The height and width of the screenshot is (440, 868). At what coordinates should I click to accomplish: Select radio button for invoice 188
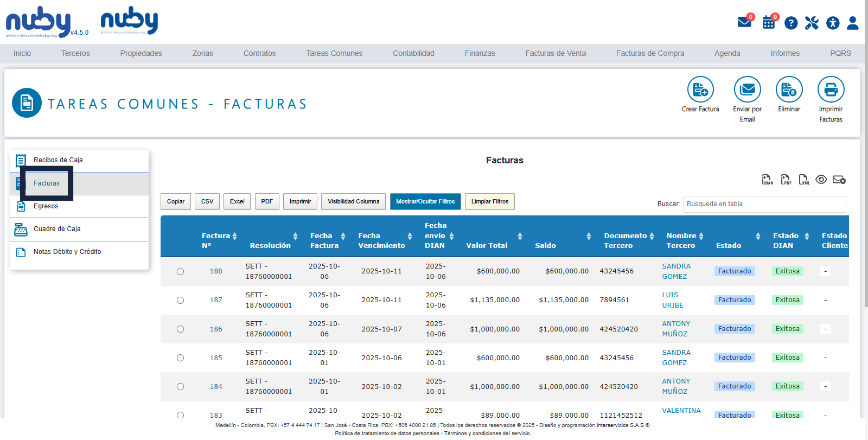(x=180, y=271)
